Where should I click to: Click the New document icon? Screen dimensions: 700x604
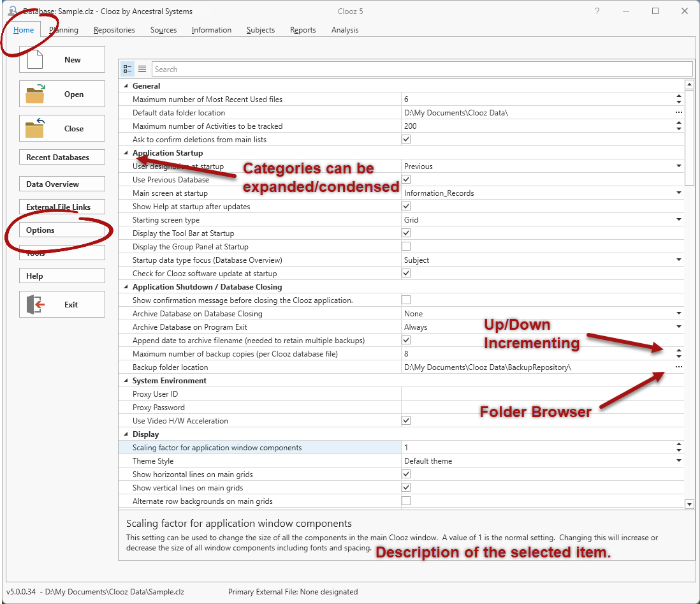point(34,59)
